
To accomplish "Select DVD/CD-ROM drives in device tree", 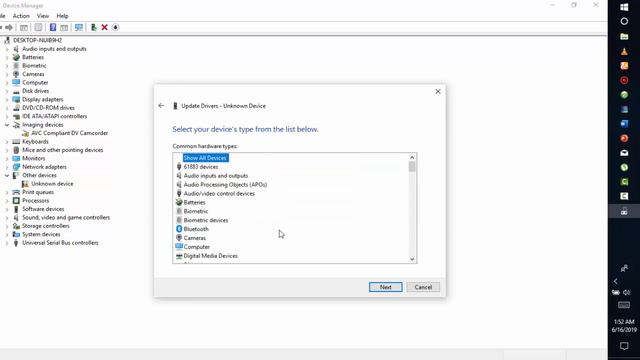I will point(48,108).
